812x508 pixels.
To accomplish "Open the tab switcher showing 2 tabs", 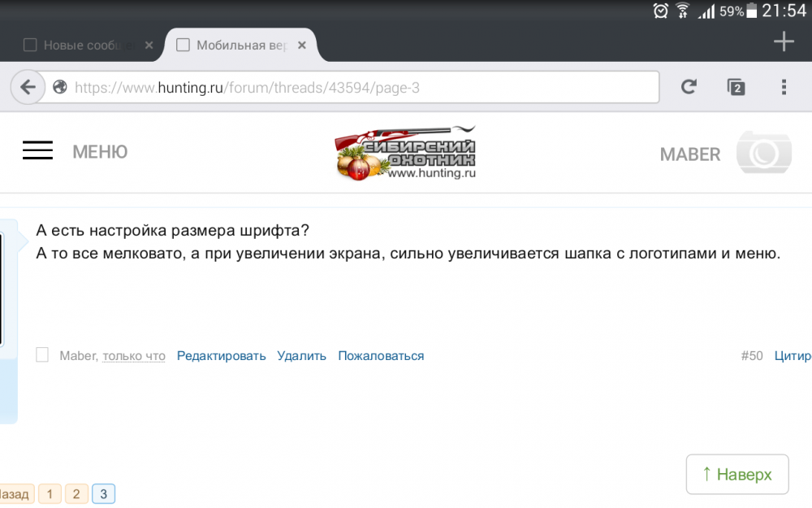I will (736, 87).
